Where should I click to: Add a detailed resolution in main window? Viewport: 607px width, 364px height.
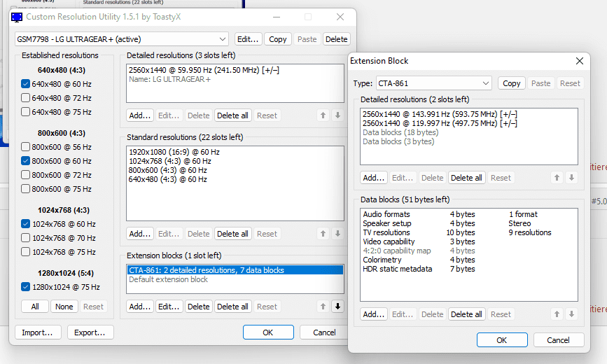[140, 115]
